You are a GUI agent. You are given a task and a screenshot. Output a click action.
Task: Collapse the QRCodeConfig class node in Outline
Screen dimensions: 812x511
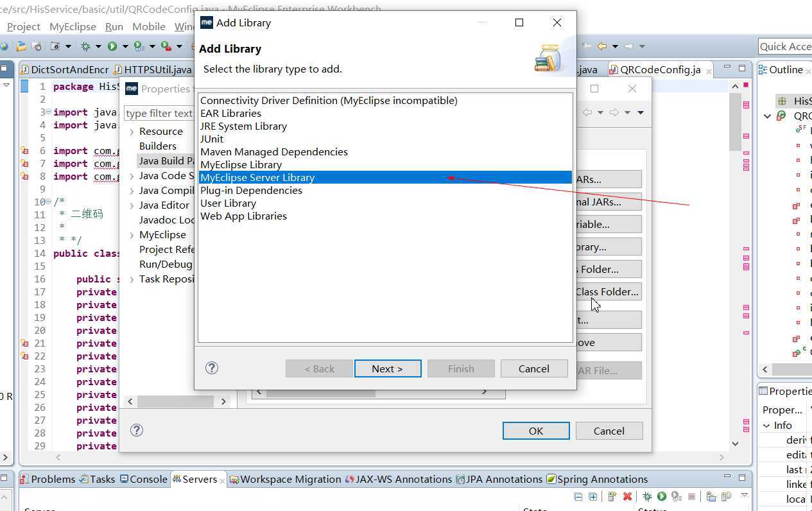click(768, 116)
